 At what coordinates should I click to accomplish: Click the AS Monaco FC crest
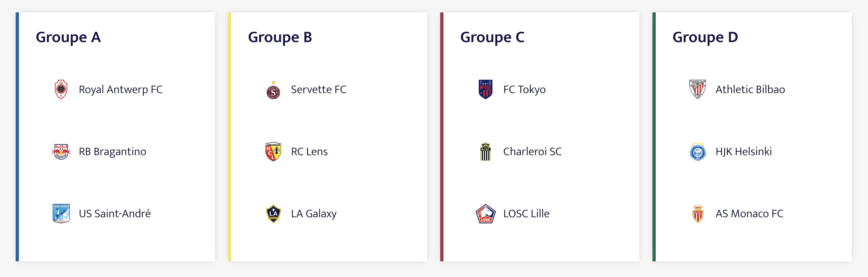click(x=698, y=214)
